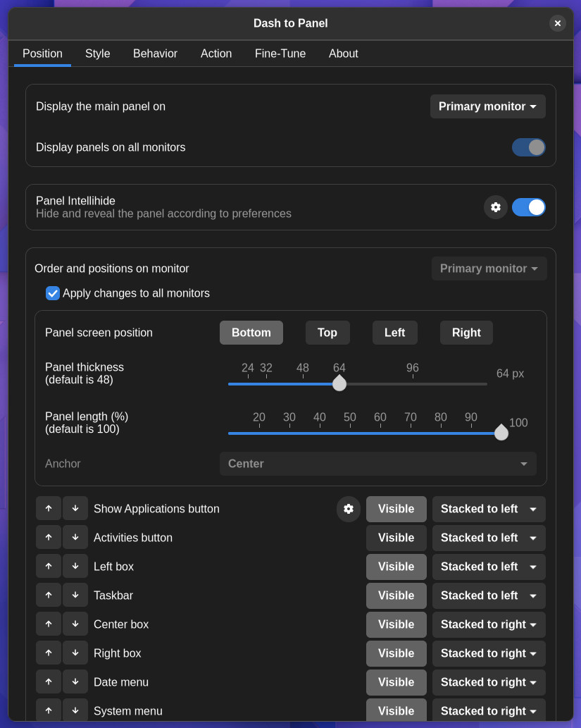
Task: Move Center box down
Action: pos(75,624)
